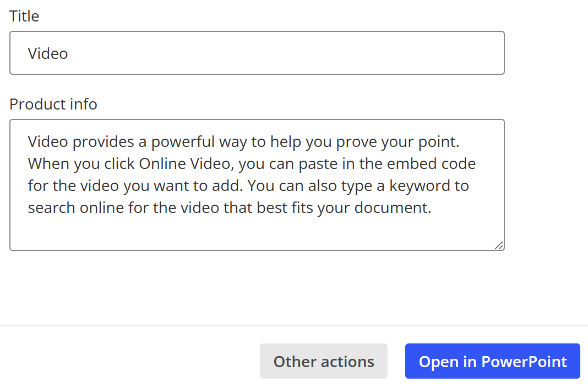This screenshot has height=388, width=588.
Task: Click inside the Product info textarea
Action: 257,185
